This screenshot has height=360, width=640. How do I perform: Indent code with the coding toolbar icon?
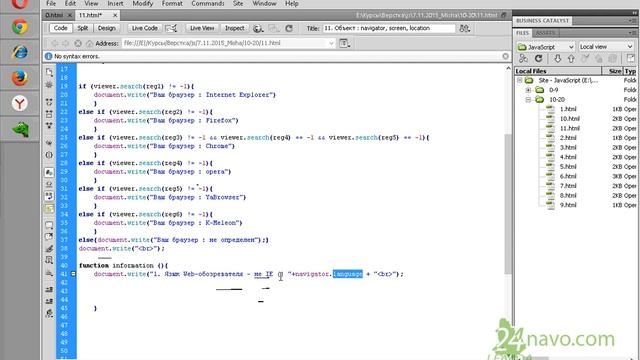(49, 289)
